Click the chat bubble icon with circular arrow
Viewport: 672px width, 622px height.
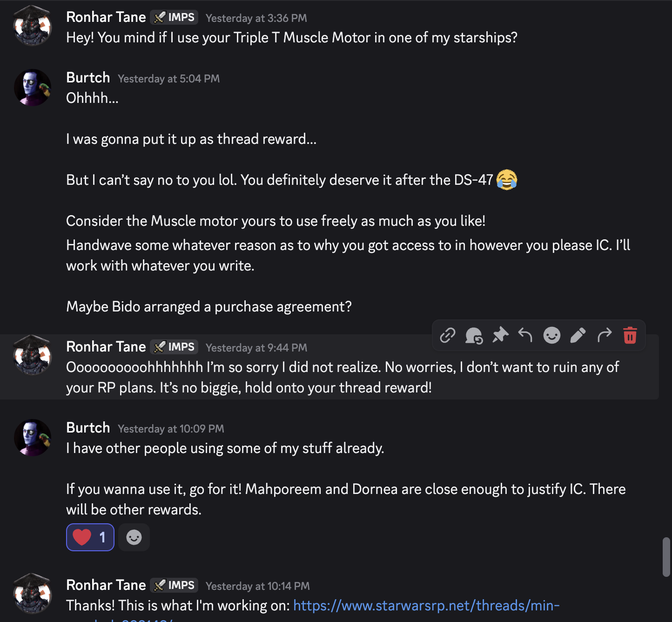[x=474, y=335]
